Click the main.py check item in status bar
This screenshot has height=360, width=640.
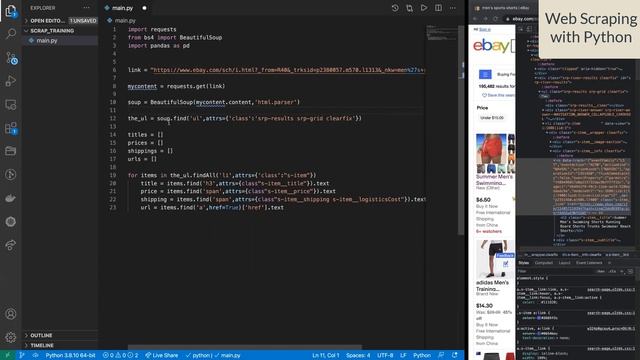tap(228, 355)
